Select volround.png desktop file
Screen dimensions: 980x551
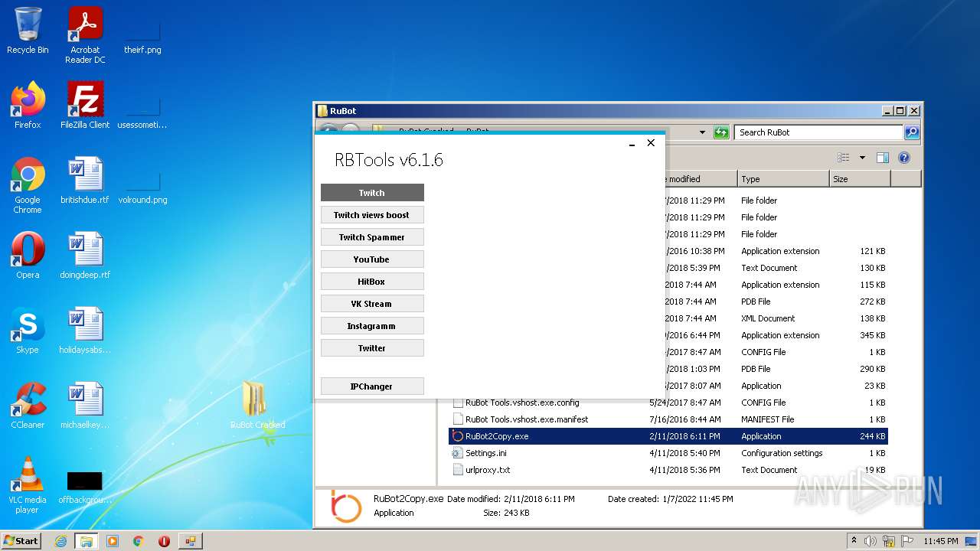142,185
